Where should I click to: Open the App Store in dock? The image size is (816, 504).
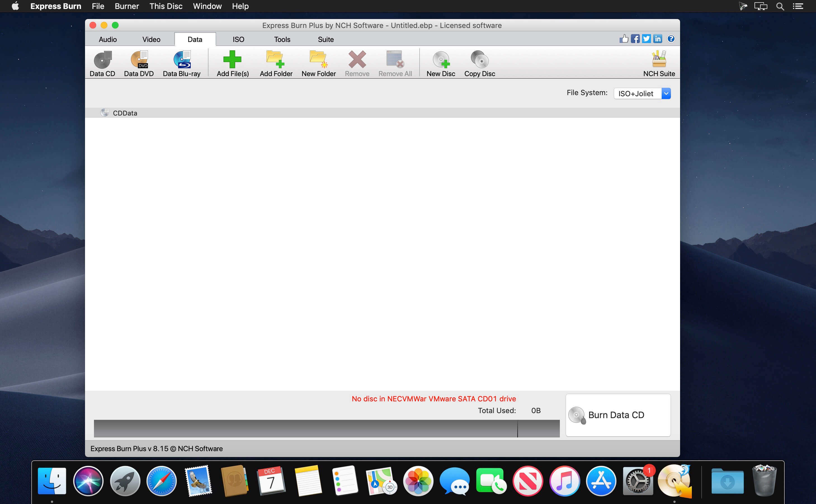click(x=601, y=481)
